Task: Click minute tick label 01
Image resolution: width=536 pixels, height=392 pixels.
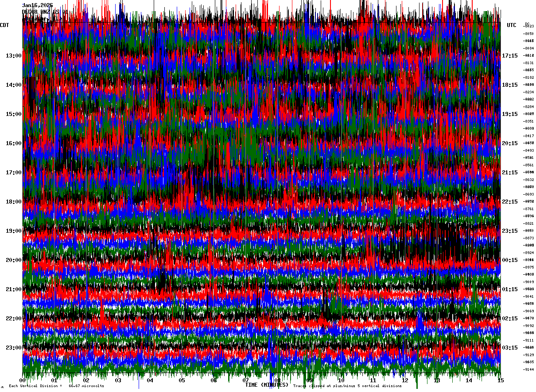Action: (x=54, y=380)
